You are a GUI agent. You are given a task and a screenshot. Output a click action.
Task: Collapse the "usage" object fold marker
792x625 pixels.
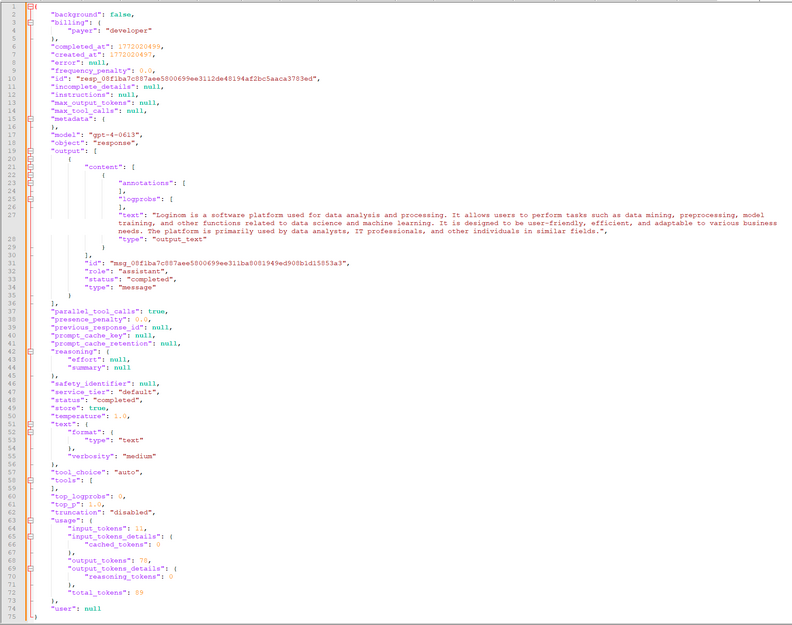[x=30, y=520]
